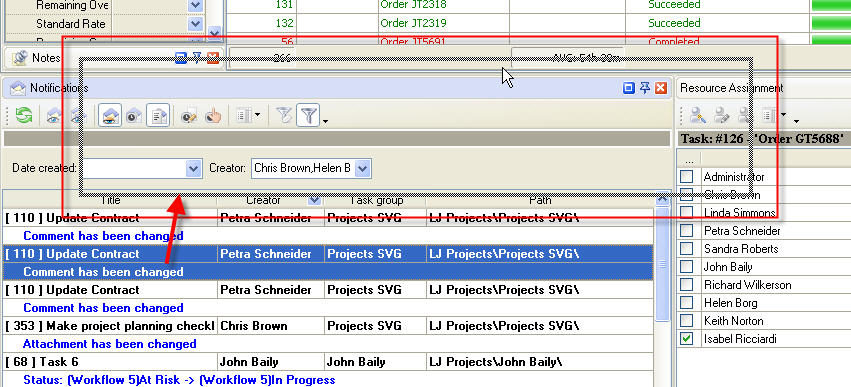The height and width of the screenshot is (387, 851).
Task: Check the Helen Borg resource checkbox
Action: tap(687, 303)
